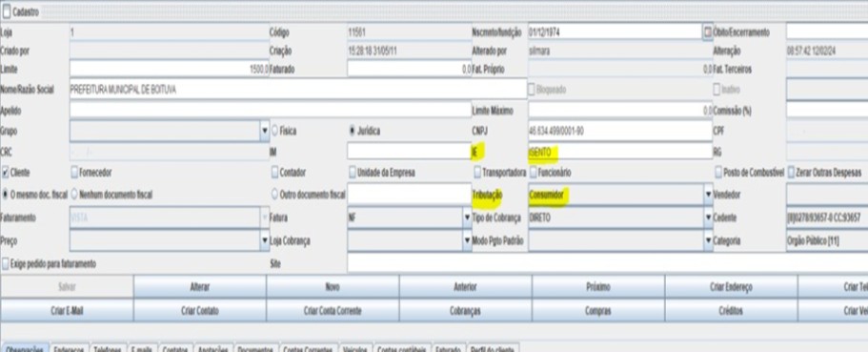The image size is (868, 352).
Task: Toggle the Óbito/Encerramento checkbox
Action: point(708,32)
